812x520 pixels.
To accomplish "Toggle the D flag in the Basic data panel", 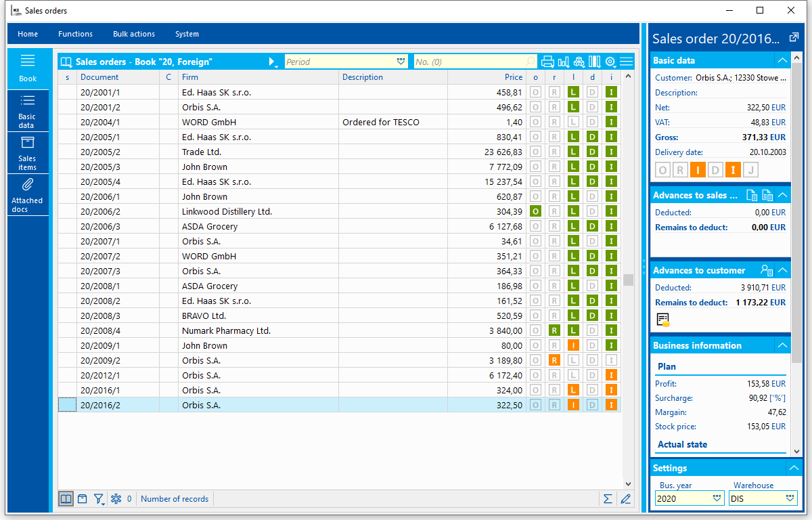I will point(716,170).
